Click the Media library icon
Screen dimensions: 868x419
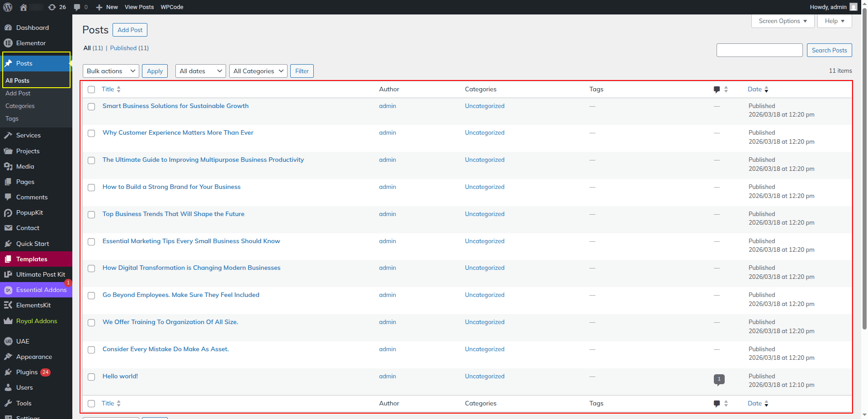[8, 166]
